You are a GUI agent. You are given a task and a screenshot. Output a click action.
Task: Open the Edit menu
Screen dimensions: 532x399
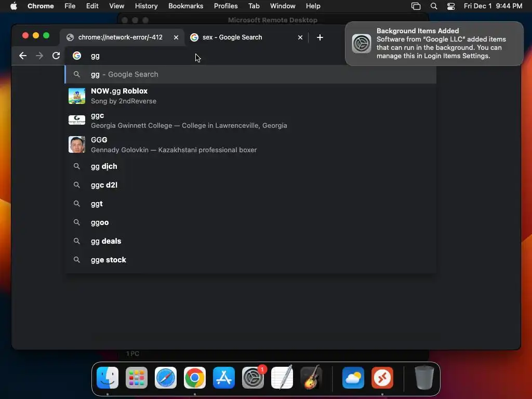click(x=92, y=6)
